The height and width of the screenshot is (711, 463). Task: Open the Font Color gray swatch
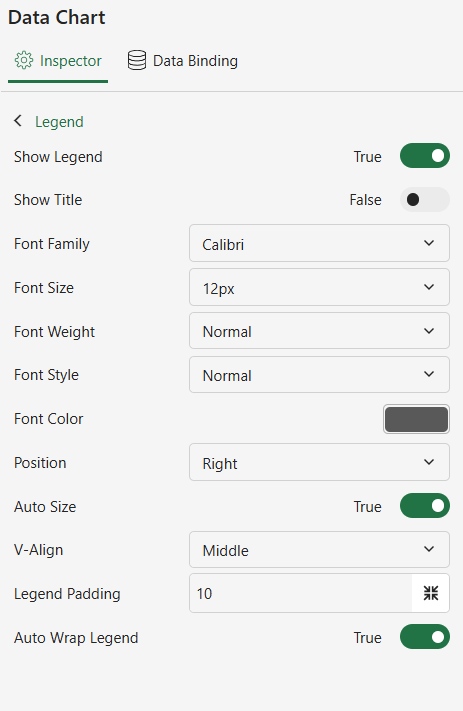(416, 419)
